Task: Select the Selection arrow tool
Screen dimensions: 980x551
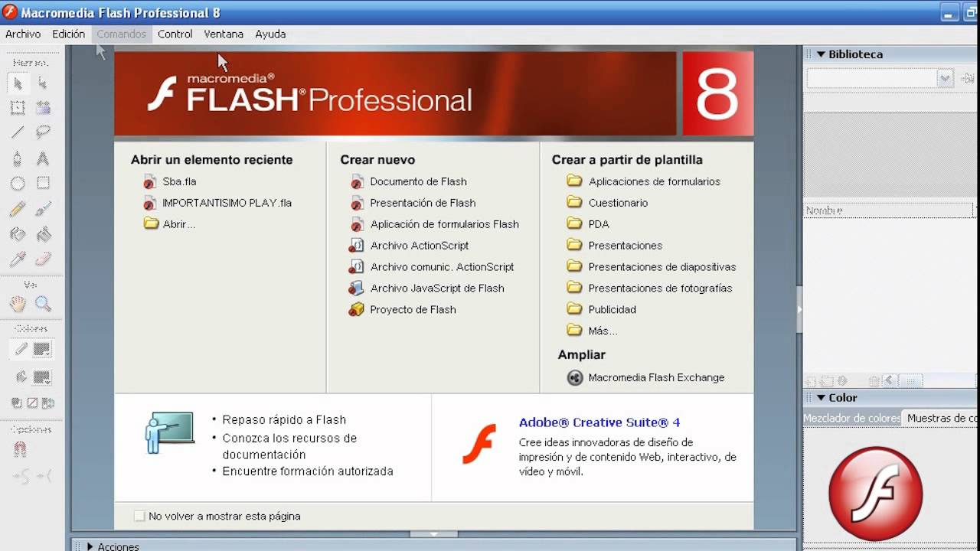Action: tap(18, 83)
